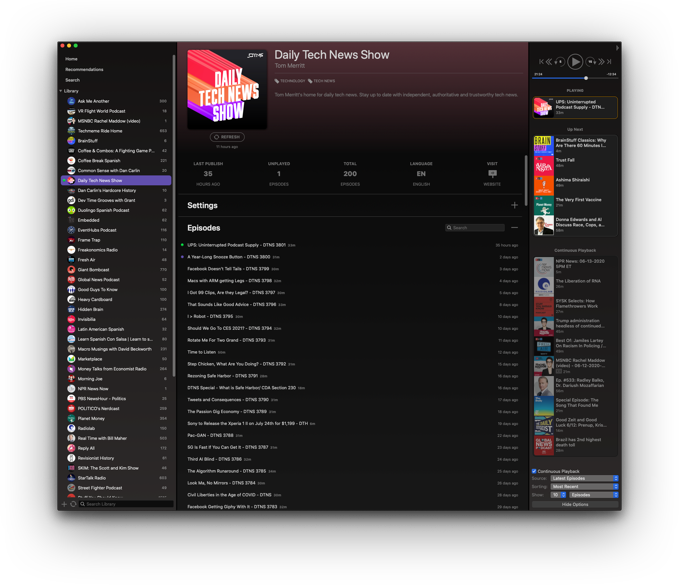Focus the Episodes search field

click(x=475, y=228)
